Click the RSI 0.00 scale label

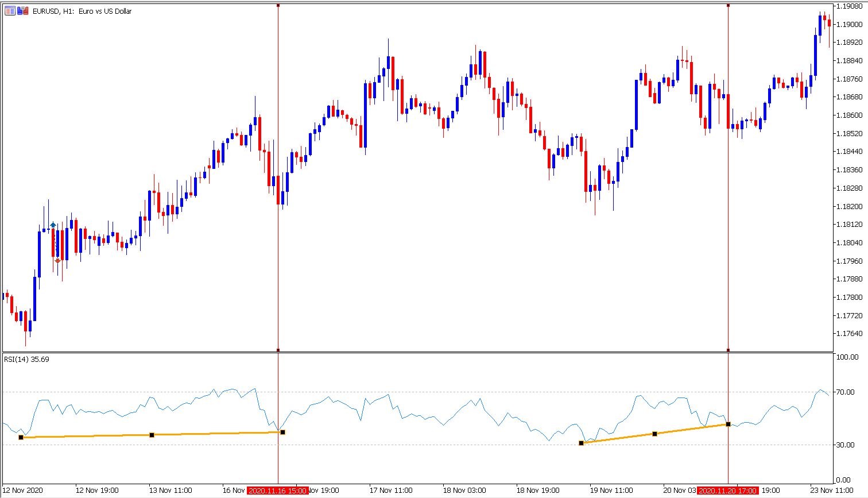(x=844, y=480)
